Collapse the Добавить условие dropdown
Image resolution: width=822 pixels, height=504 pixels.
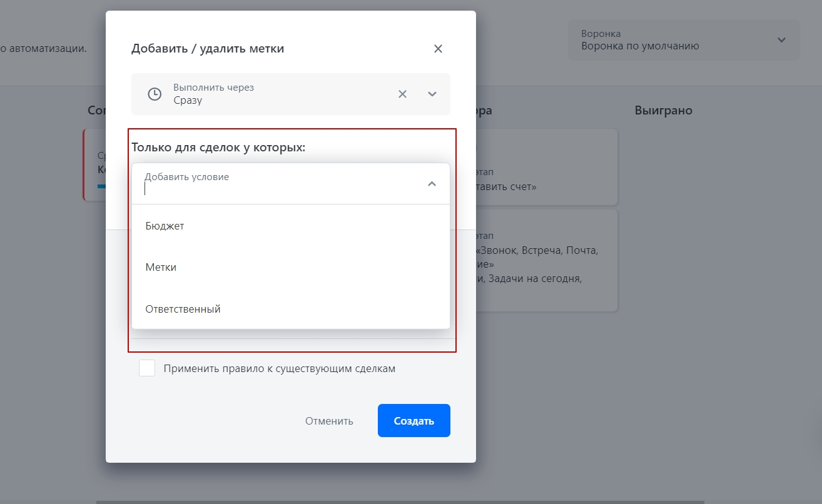pos(432,184)
